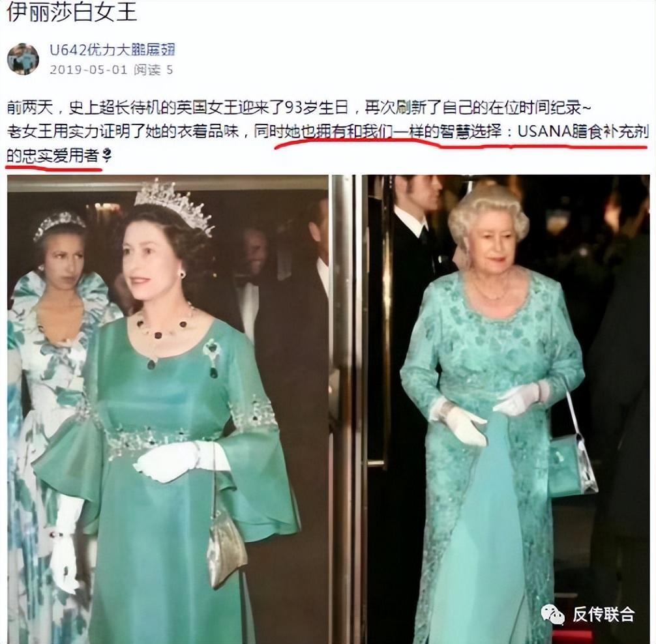Click the underlined 的忠实爱用者 text
Image resolution: width=656 pixels, height=644 pixels.
click(53, 156)
